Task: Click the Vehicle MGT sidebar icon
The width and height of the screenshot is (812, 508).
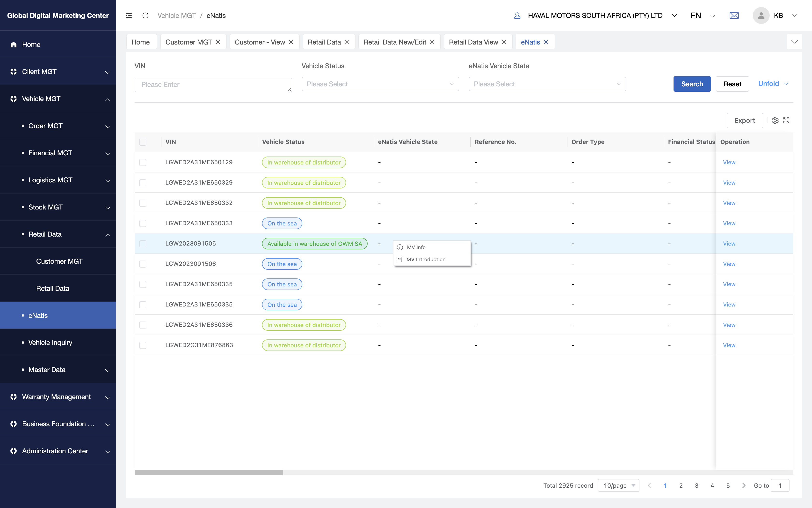Action: point(14,99)
